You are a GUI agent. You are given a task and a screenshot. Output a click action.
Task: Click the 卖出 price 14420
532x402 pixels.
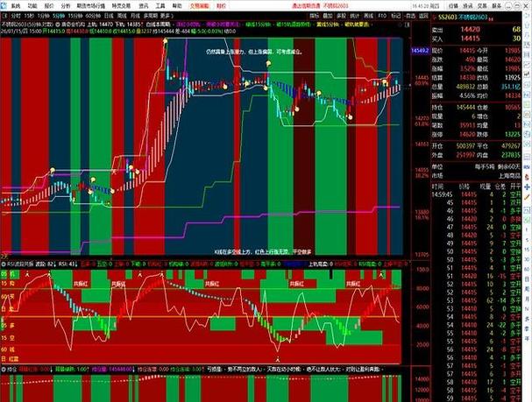coord(470,30)
